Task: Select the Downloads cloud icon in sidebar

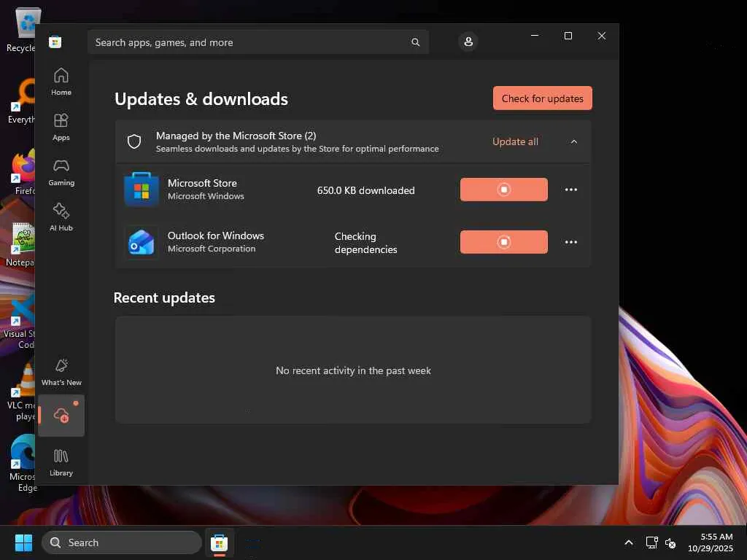Action: tap(61, 415)
